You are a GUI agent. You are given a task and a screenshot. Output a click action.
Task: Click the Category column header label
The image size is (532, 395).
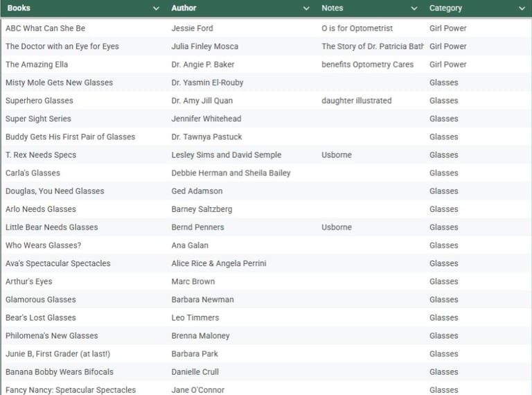[x=445, y=8]
